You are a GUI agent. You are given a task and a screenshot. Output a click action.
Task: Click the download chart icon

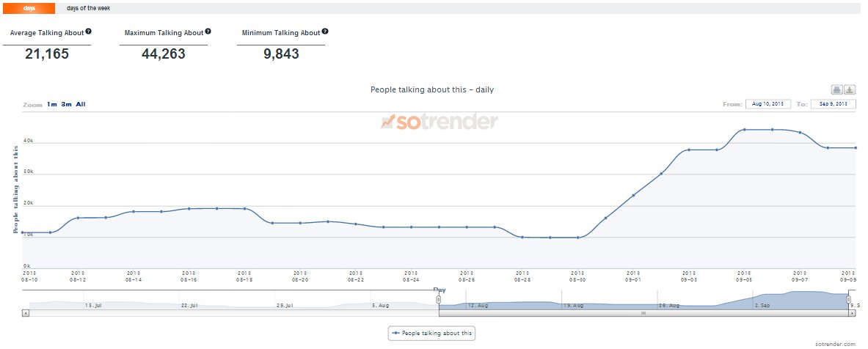pyautogui.click(x=850, y=90)
